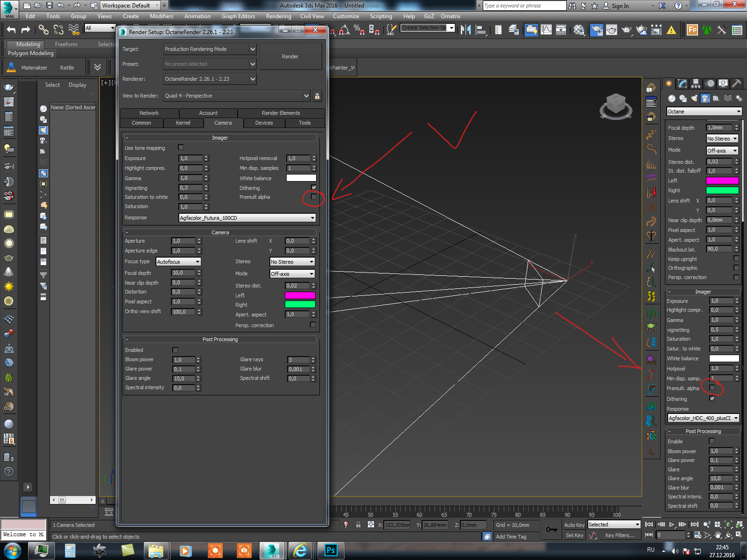
Task: Open the Hierarchy command panel tab
Action: click(x=696, y=84)
